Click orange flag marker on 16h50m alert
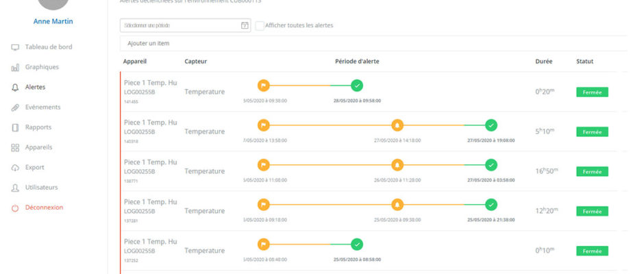This screenshot has height=274, width=644. coord(264,164)
